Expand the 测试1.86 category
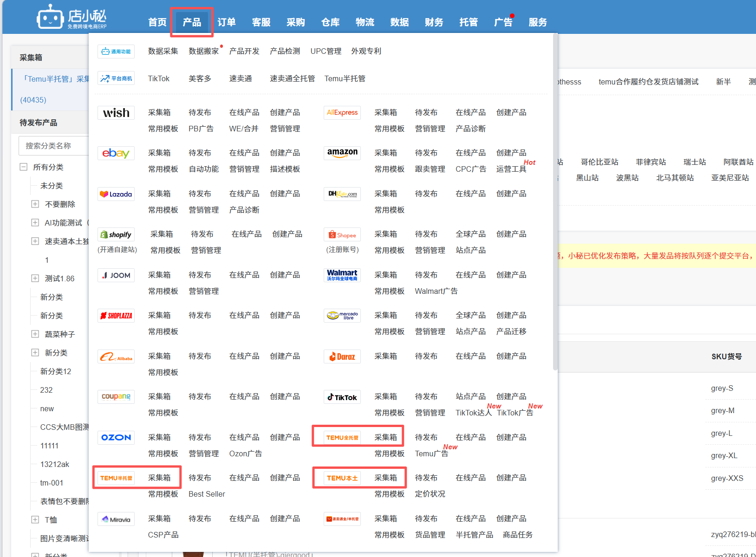Image resolution: width=756 pixels, height=557 pixels. coord(35,278)
